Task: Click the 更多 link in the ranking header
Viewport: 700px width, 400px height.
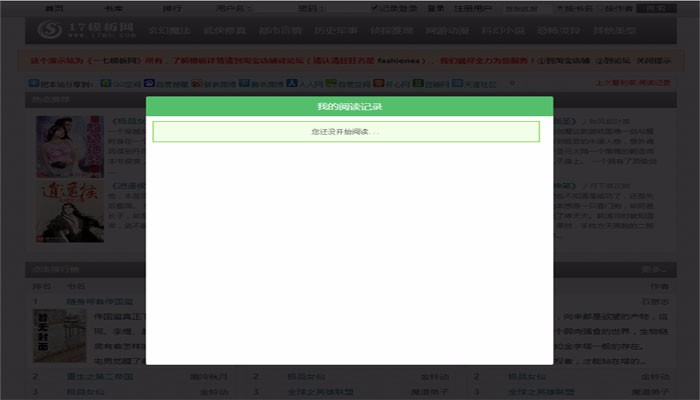Action: tap(654, 269)
